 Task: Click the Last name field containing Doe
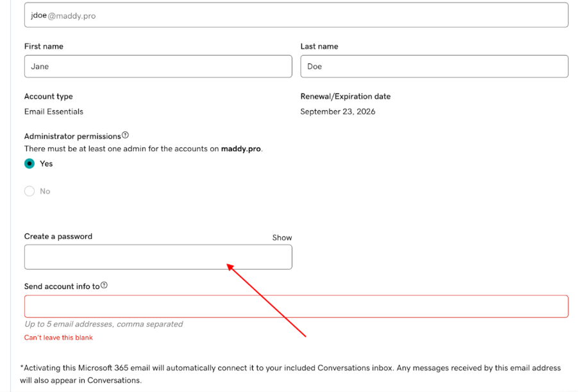tap(433, 67)
